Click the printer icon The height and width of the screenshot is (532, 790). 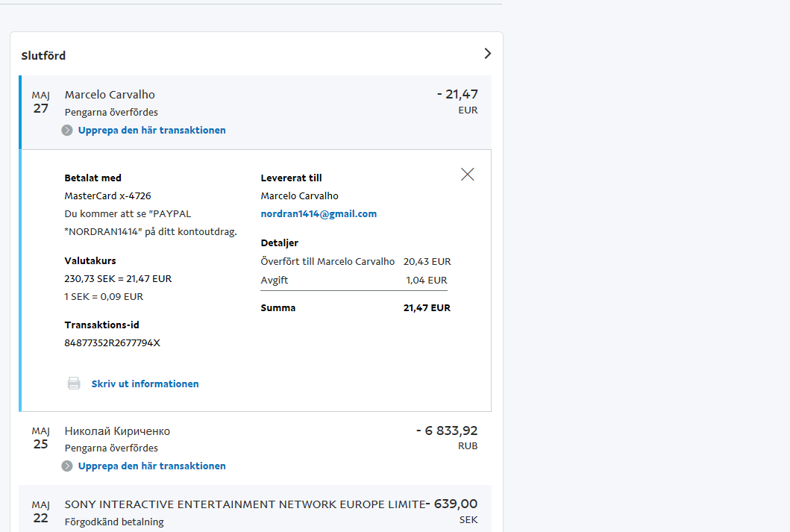click(x=74, y=384)
